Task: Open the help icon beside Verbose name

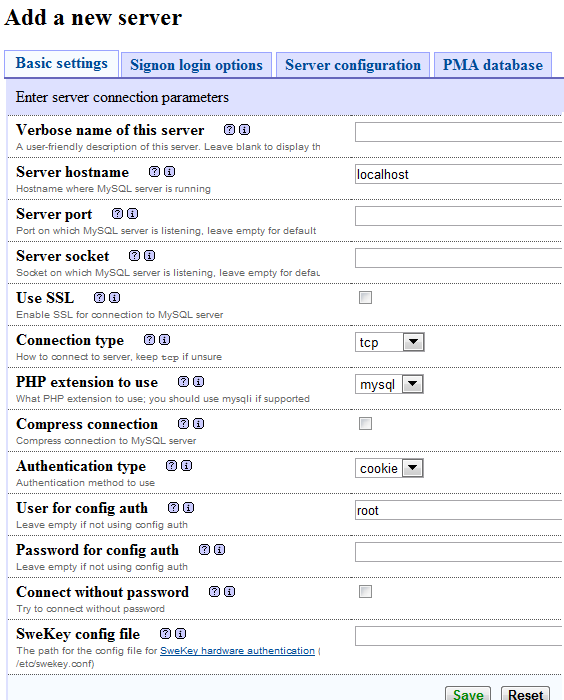Action: 229,130
